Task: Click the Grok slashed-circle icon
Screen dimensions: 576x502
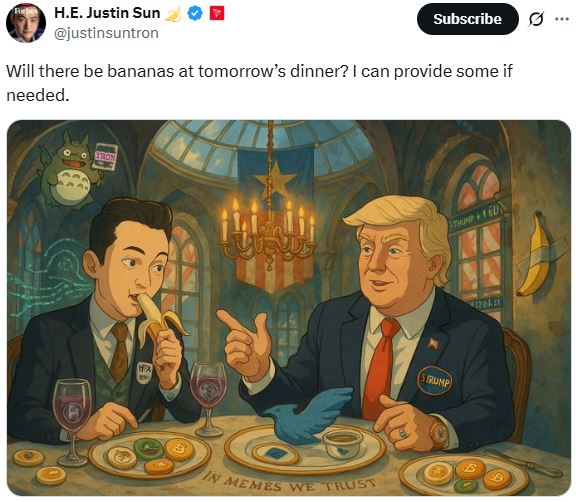Action: [536, 19]
